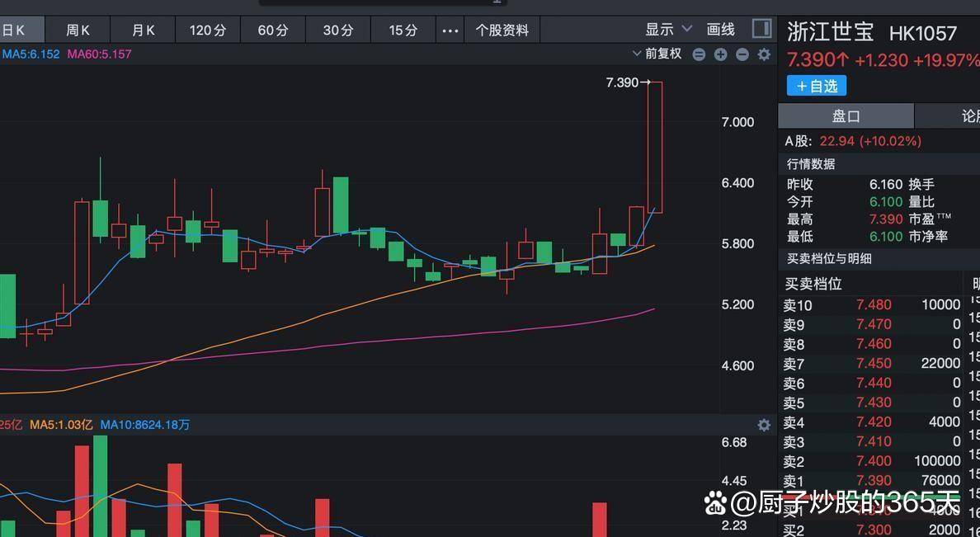Open volume panel settings gear
Screen dimensions: 980x537
click(764, 425)
